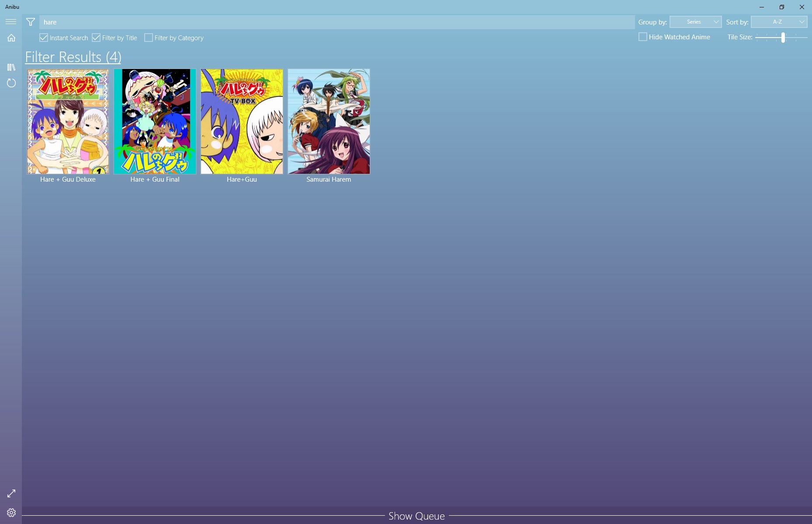The height and width of the screenshot is (524, 812).
Task: Close the Anibu window
Action: click(802, 7)
